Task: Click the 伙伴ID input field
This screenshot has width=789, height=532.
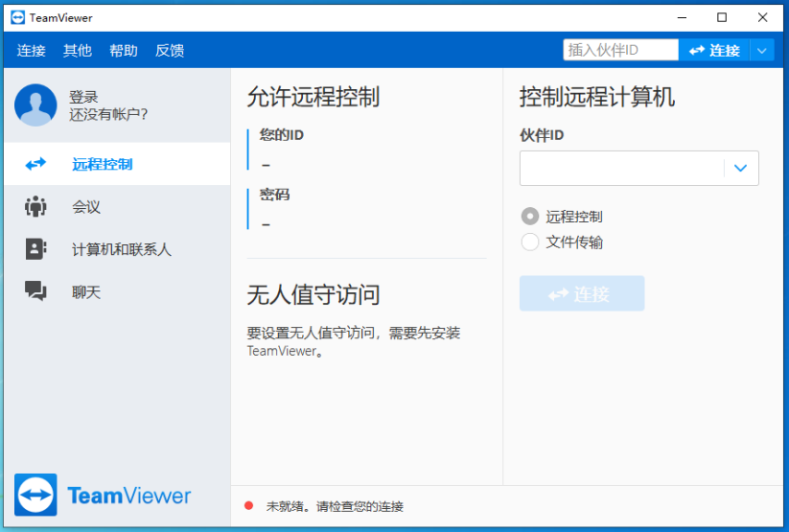Action: 621,168
